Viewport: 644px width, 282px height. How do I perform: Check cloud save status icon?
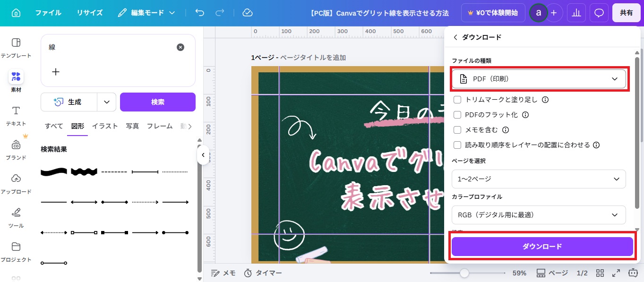pyautogui.click(x=248, y=13)
